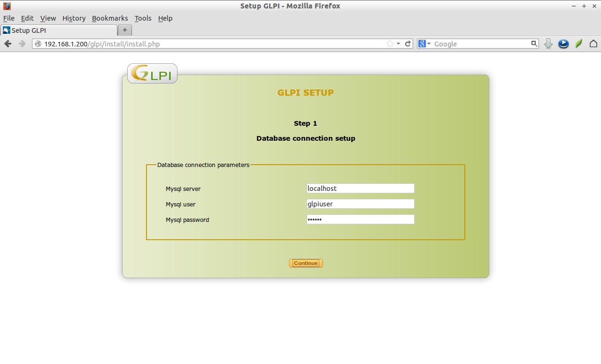Click the GLPI logo
The height and width of the screenshot is (364, 601).
pyautogui.click(x=152, y=74)
